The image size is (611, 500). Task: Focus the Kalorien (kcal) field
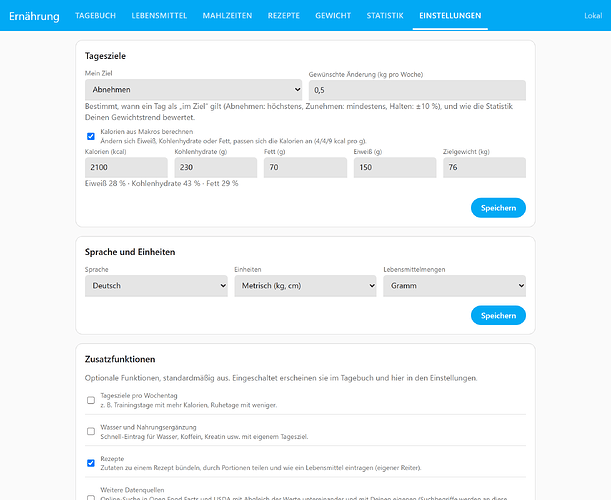126,167
